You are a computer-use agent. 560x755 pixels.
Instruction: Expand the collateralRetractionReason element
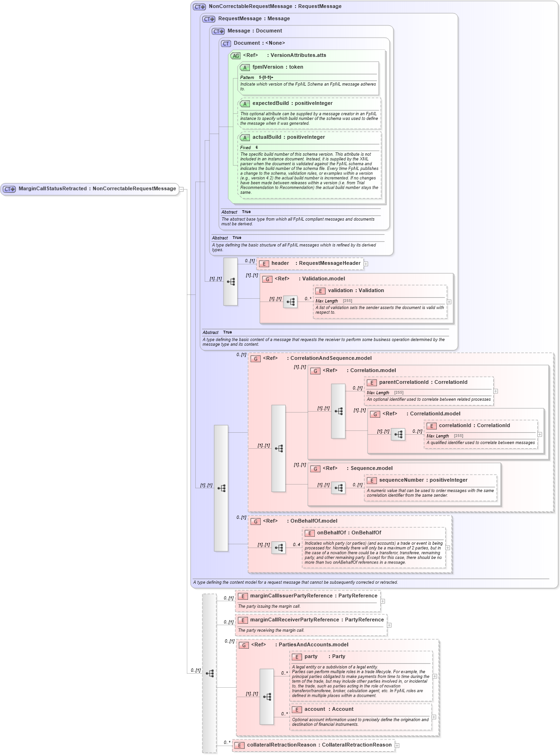coord(397,746)
